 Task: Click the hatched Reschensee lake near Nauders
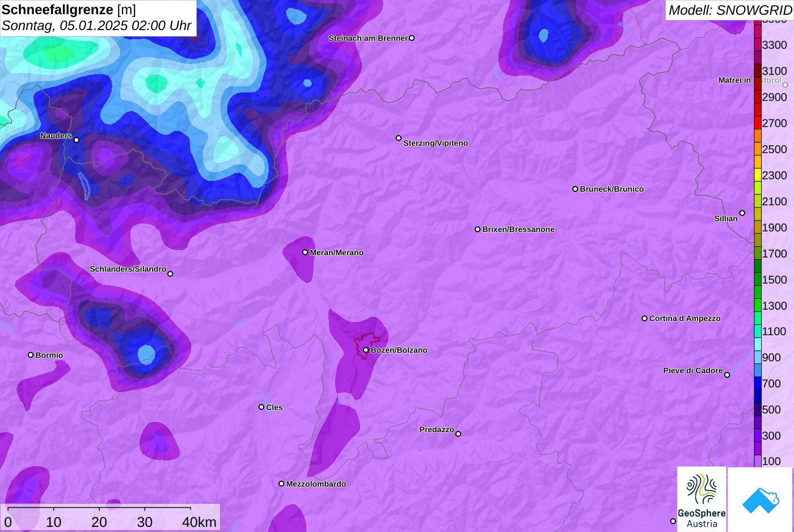[x=84, y=186]
